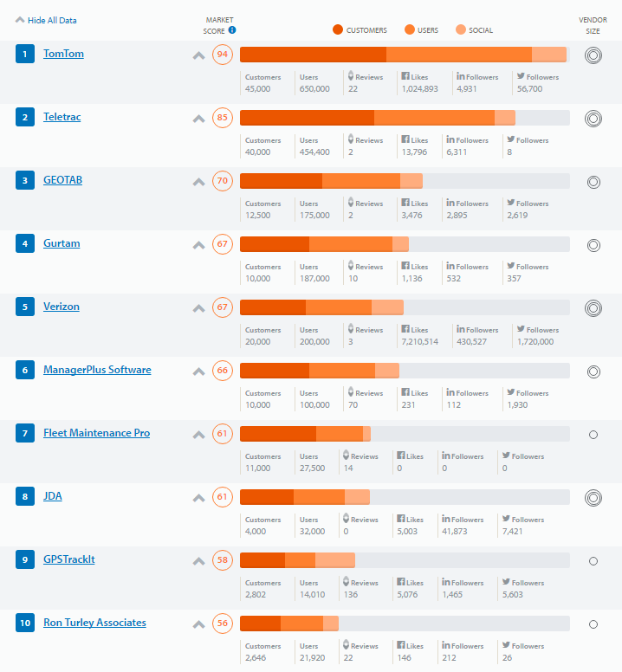Open the ManagerPlus Software link
The image size is (622, 672).
(x=97, y=370)
